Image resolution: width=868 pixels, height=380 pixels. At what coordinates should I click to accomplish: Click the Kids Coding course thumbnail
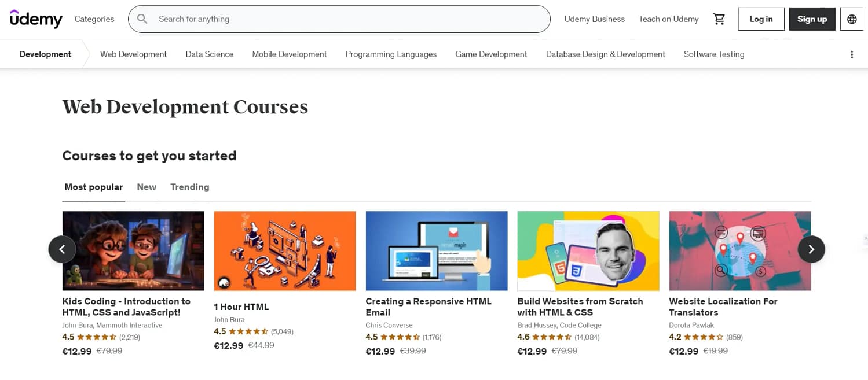pos(133,250)
